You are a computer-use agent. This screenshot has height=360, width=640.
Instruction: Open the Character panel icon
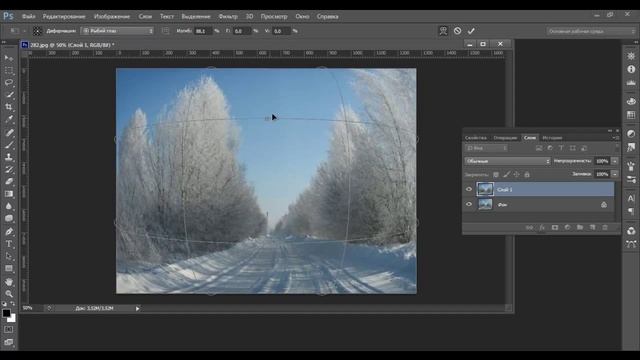tap(631, 198)
